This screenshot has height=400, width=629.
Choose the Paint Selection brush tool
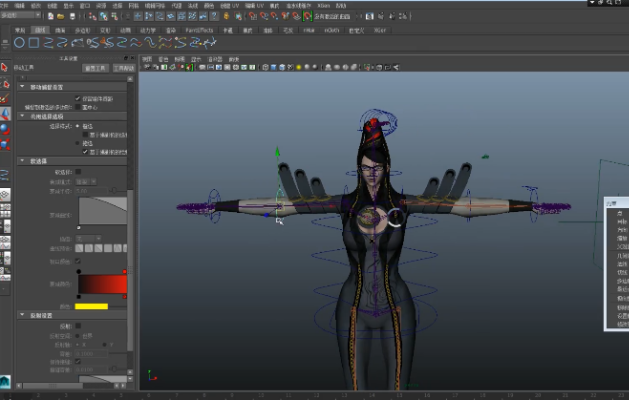click(4, 99)
